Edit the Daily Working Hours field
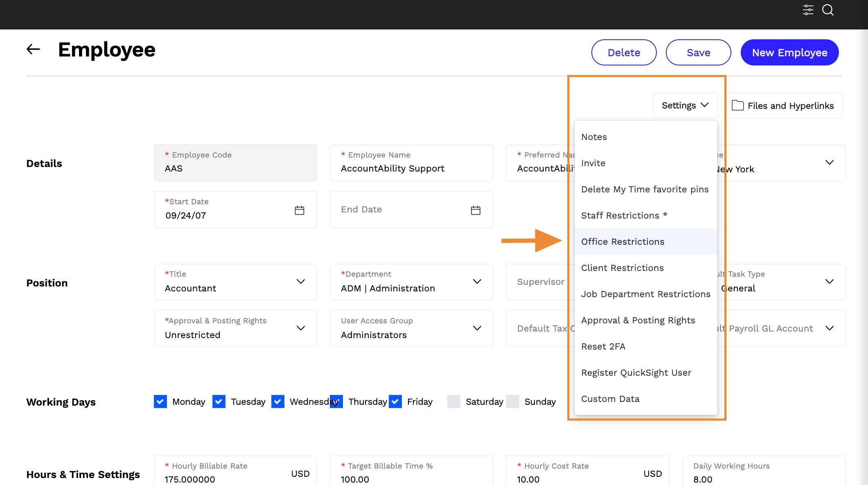 (764, 471)
